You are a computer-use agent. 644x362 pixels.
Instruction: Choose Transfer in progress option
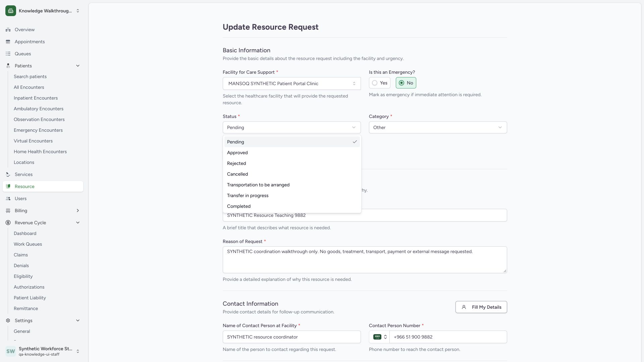[292, 195]
